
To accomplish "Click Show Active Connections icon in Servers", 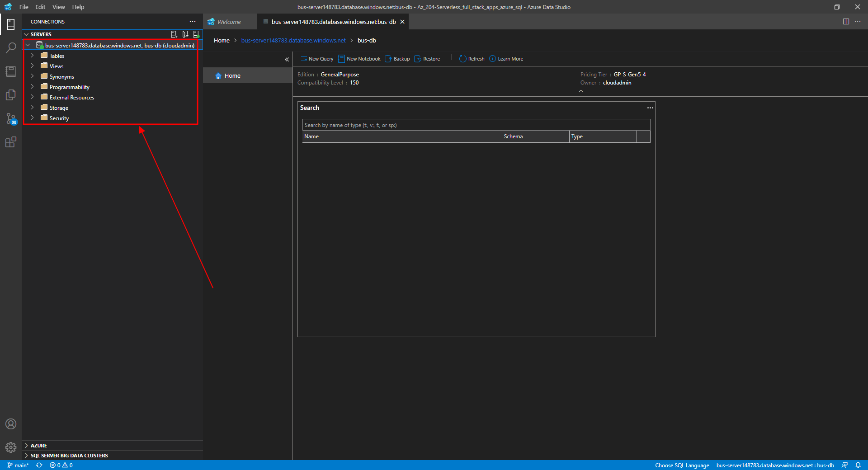I will pyautogui.click(x=196, y=34).
